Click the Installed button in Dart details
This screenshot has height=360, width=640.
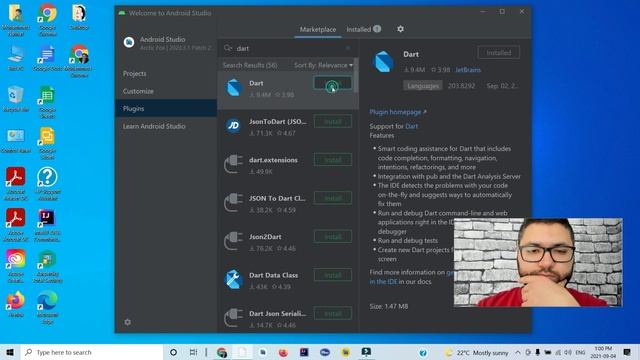tap(498, 53)
